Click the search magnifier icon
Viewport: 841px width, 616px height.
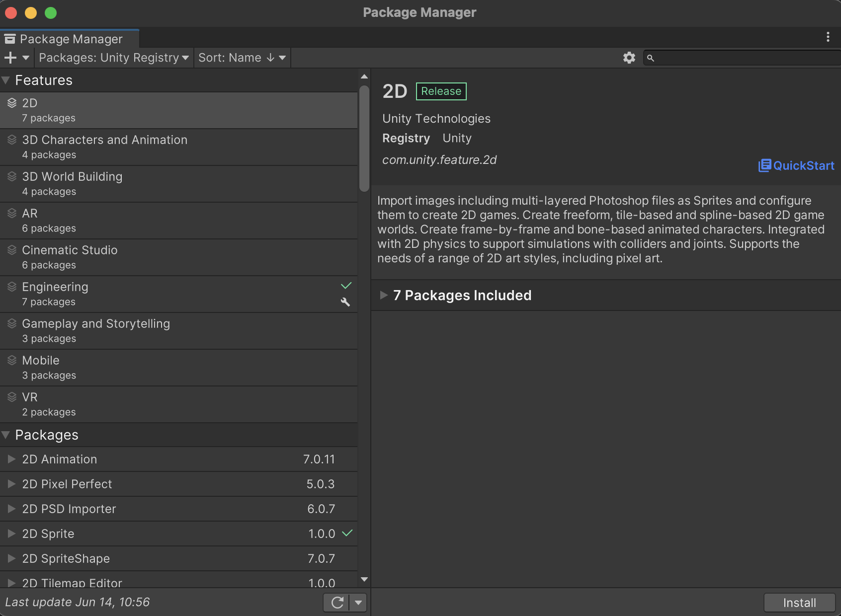[650, 58]
